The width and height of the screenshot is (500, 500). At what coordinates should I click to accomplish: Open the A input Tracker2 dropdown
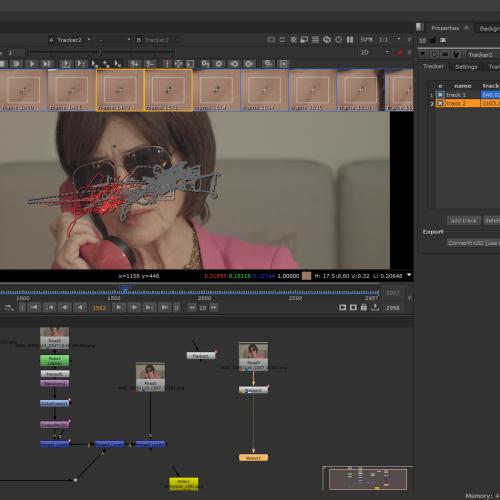tap(74, 40)
